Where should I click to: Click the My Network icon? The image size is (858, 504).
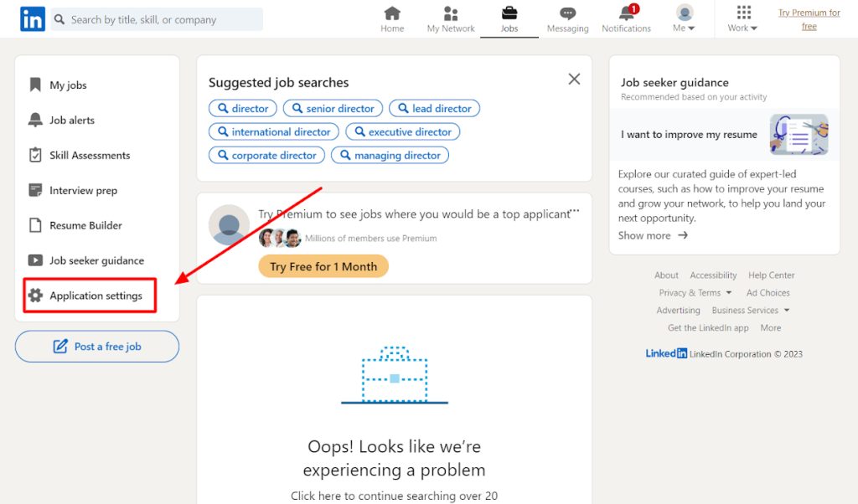[x=450, y=14]
